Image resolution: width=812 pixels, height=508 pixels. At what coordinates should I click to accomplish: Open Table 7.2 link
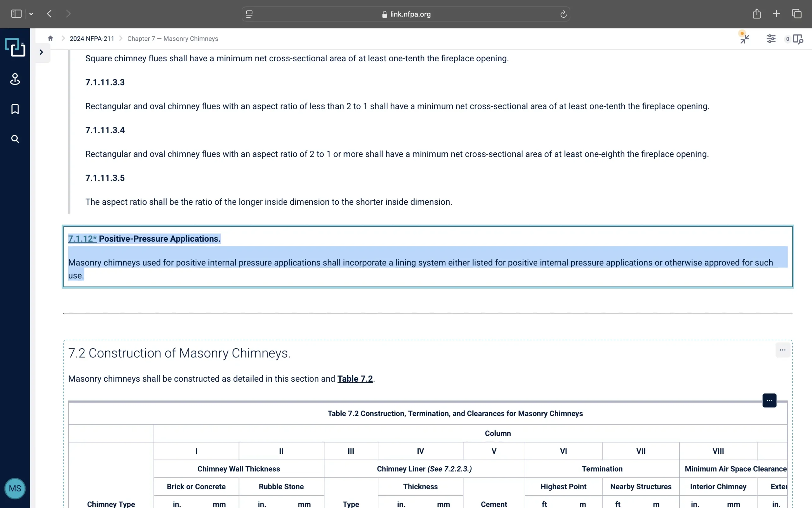(355, 379)
